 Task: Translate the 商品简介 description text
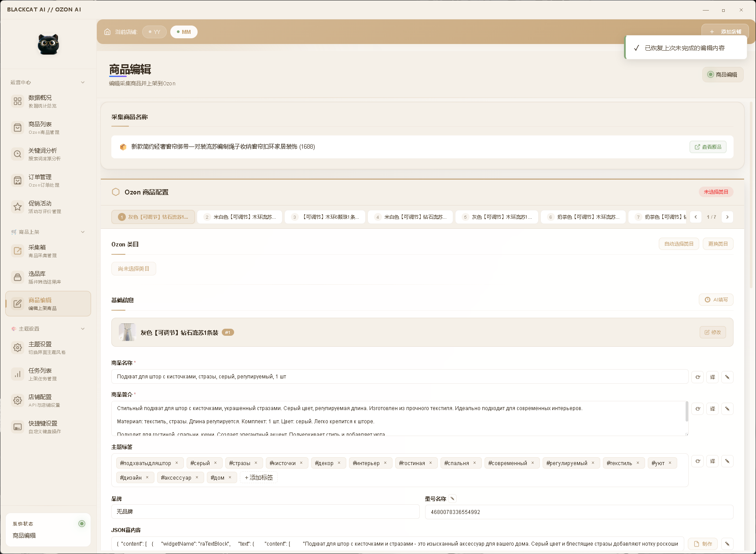point(712,409)
